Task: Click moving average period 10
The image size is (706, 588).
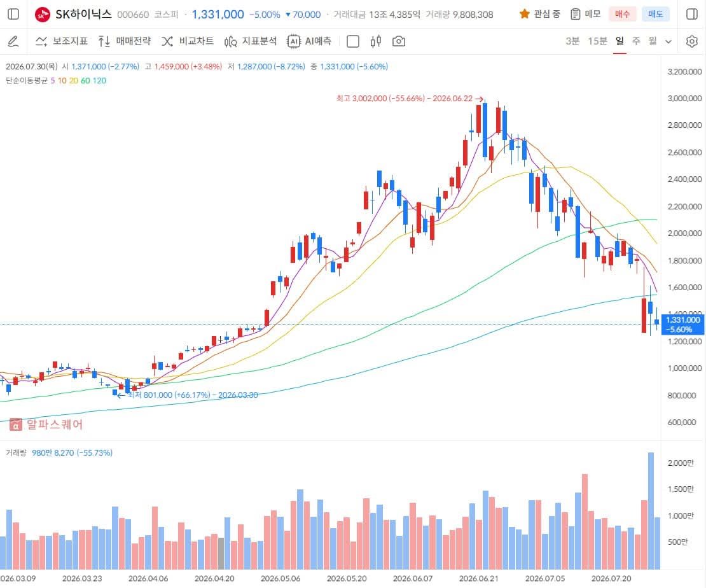Action: tap(62, 81)
